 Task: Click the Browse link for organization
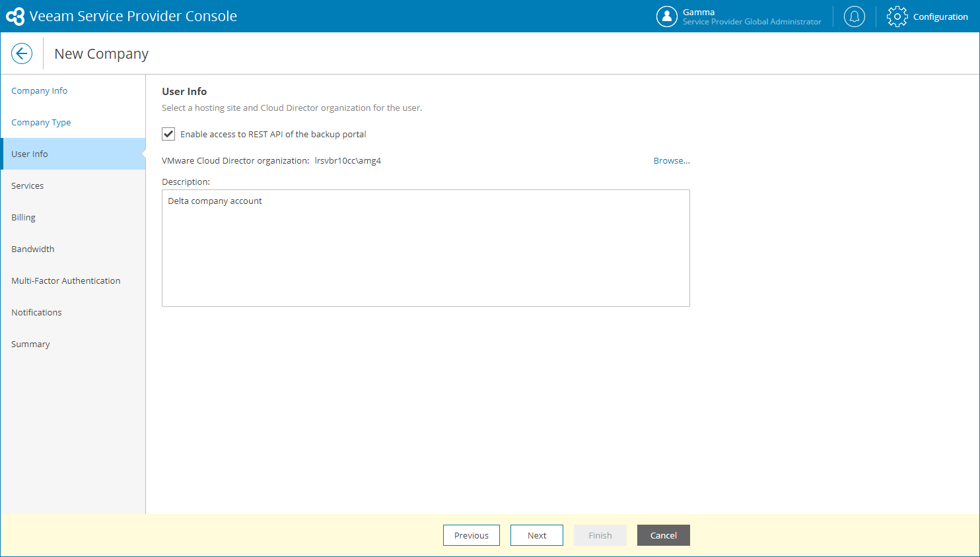point(672,160)
